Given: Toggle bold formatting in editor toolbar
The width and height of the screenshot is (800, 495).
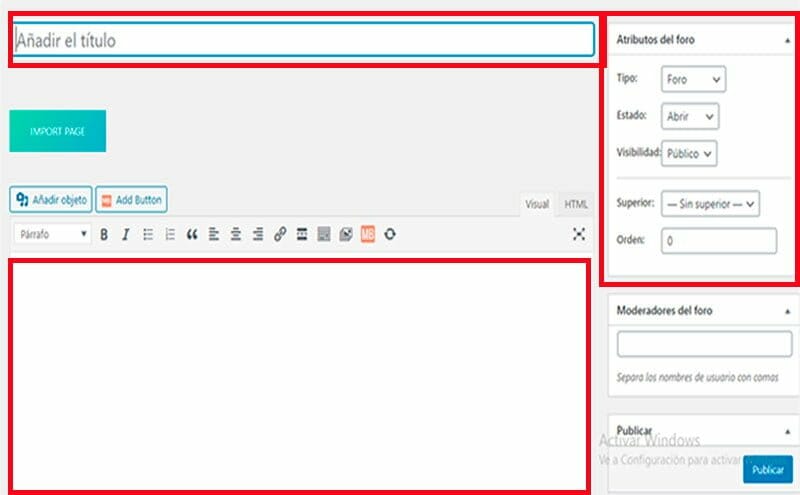Looking at the screenshot, I should pos(104,234).
